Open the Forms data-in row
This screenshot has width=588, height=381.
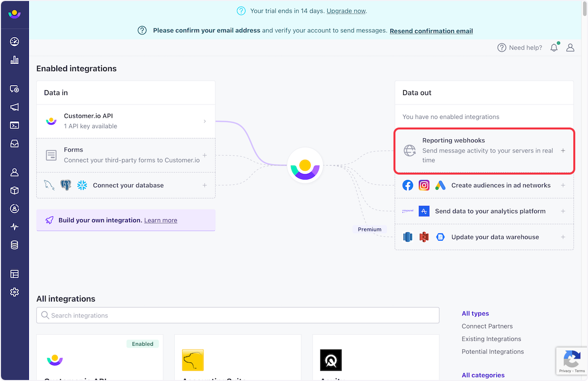pyautogui.click(x=126, y=155)
